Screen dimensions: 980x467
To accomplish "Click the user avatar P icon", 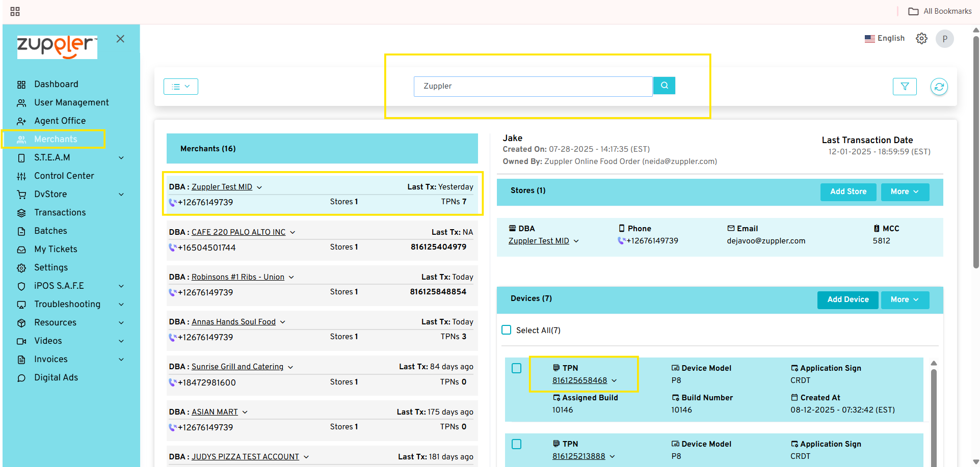I will pyautogui.click(x=944, y=39).
